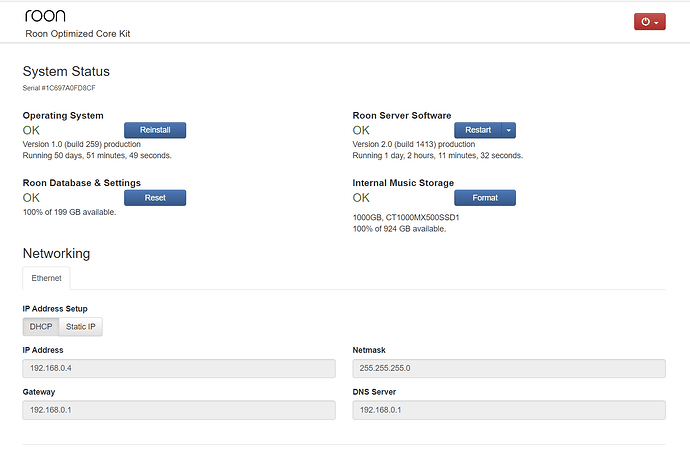Click the Roon Optimized Core Kit title
The height and width of the screenshot is (454, 690).
(78, 34)
